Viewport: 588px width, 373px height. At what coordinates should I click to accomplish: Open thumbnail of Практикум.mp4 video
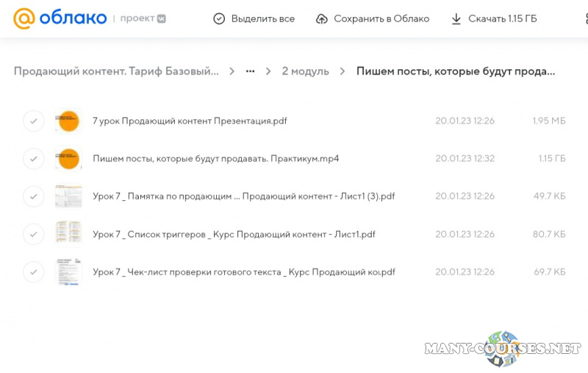pos(68,158)
